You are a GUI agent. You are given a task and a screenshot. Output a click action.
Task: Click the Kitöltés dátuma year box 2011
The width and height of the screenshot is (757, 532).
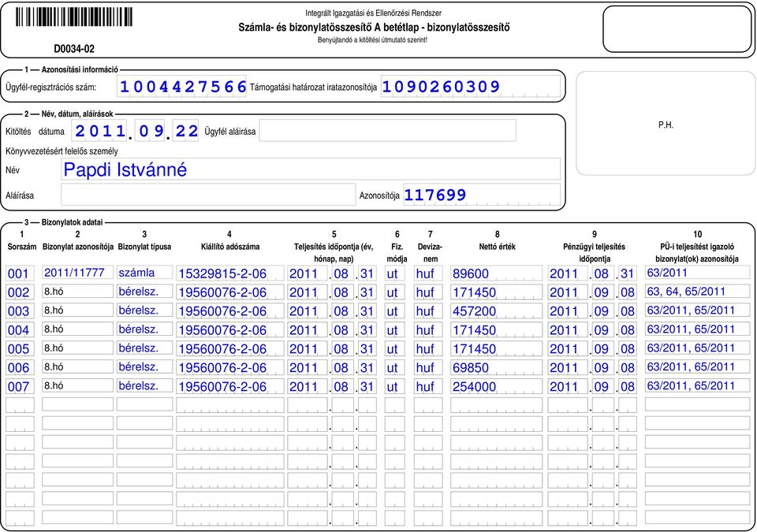99,130
